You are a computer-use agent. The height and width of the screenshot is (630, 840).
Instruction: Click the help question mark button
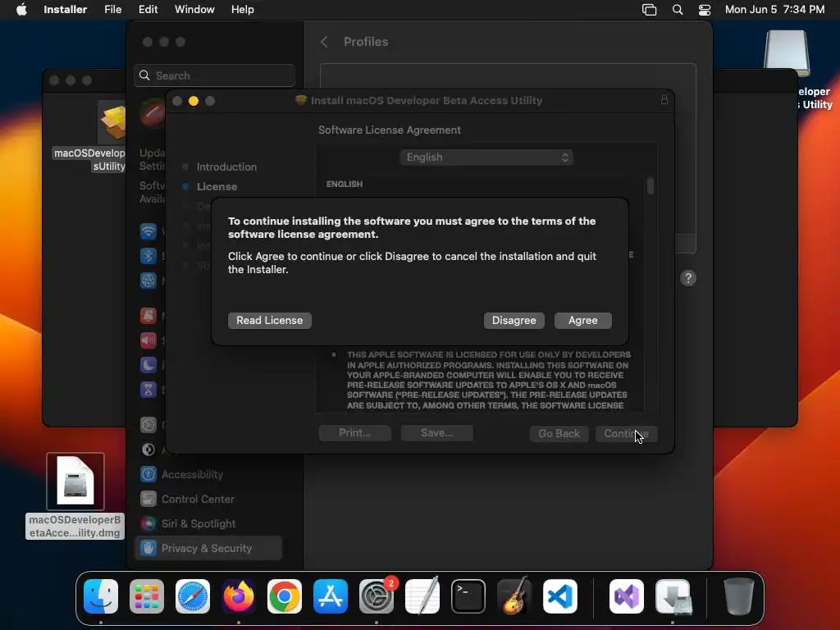[688, 278]
